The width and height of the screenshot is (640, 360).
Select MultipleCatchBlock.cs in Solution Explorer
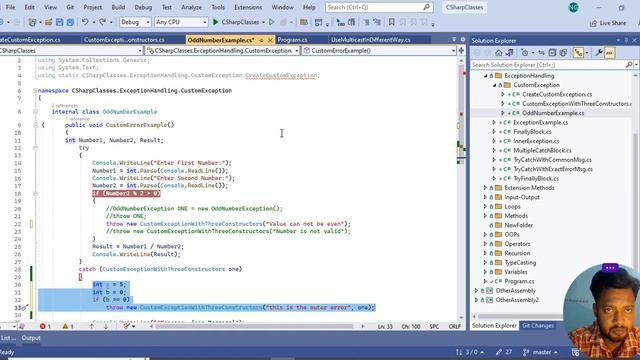tap(542, 150)
